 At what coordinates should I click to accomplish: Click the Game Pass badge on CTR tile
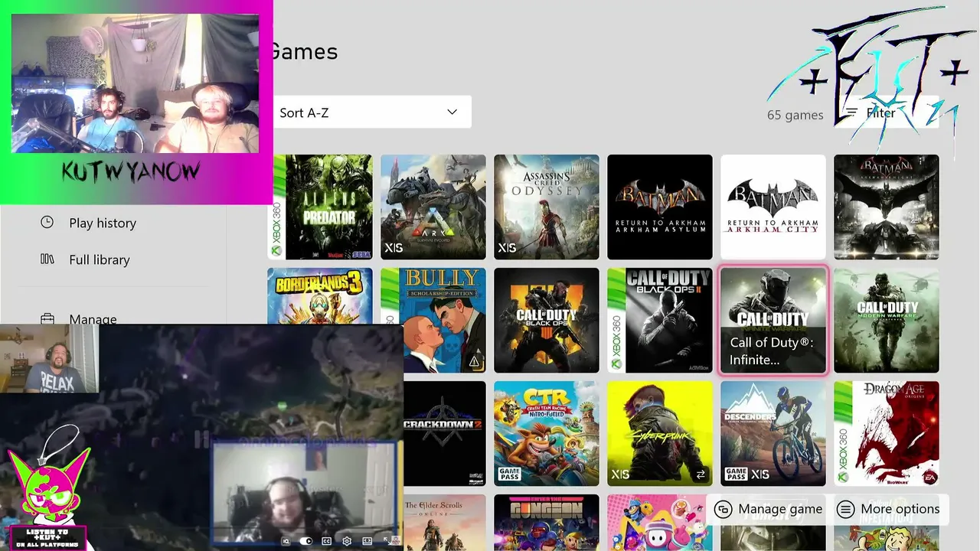[509, 474]
